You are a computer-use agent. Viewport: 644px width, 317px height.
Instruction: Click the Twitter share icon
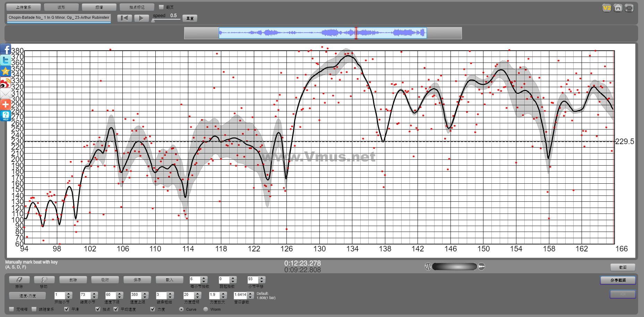[x=6, y=60]
